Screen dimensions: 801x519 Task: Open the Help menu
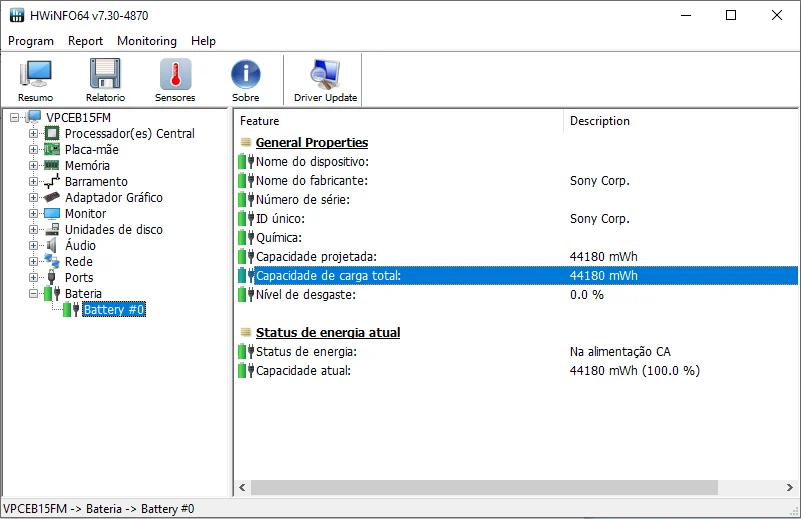pyautogui.click(x=203, y=41)
